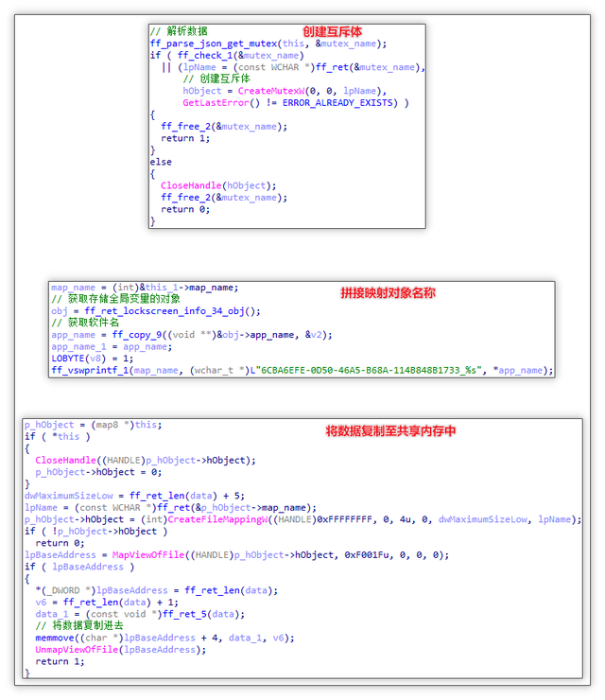Select the ff_copy_9 function call
The image size is (605, 700).
(222, 335)
